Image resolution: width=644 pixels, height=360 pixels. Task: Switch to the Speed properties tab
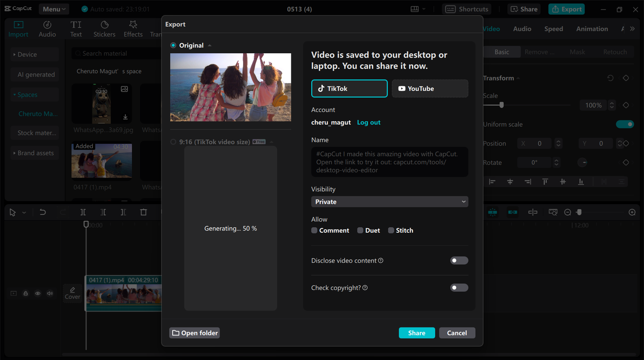(x=553, y=29)
